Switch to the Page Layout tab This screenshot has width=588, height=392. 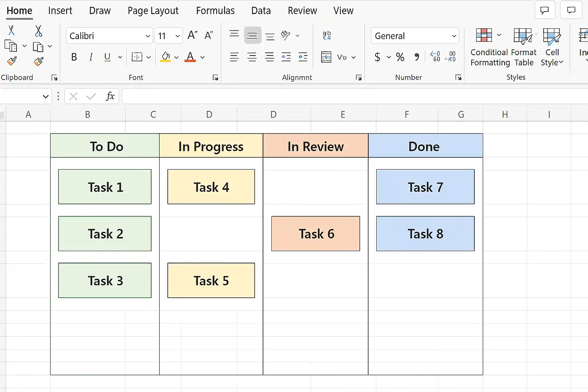pyautogui.click(x=153, y=11)
